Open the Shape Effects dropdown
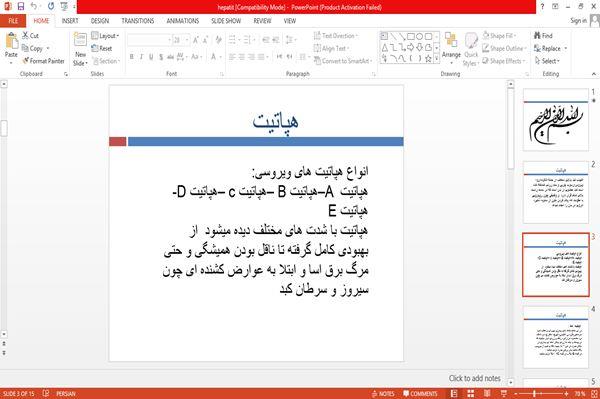This screenshot has height=399, width=600. tap(504, 61)
